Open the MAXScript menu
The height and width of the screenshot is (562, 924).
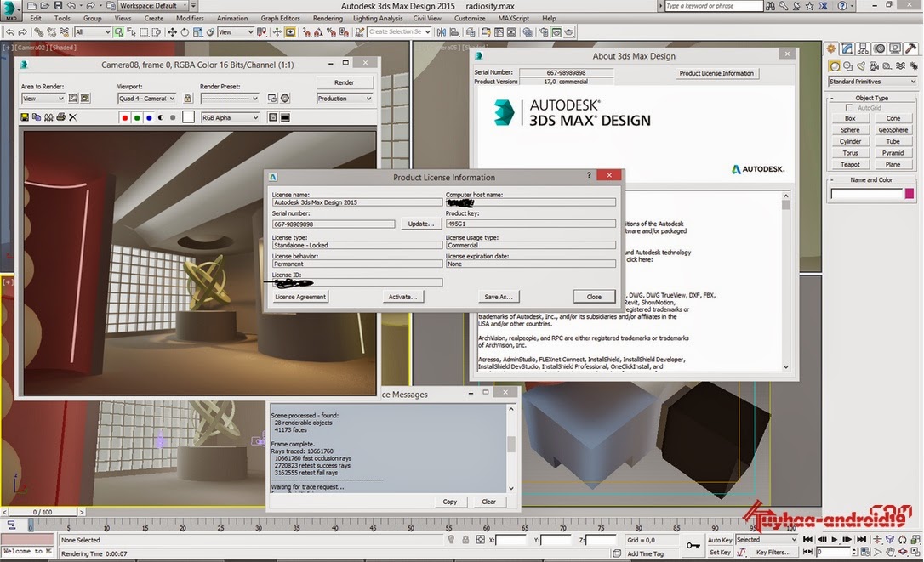tap(513, 18)
